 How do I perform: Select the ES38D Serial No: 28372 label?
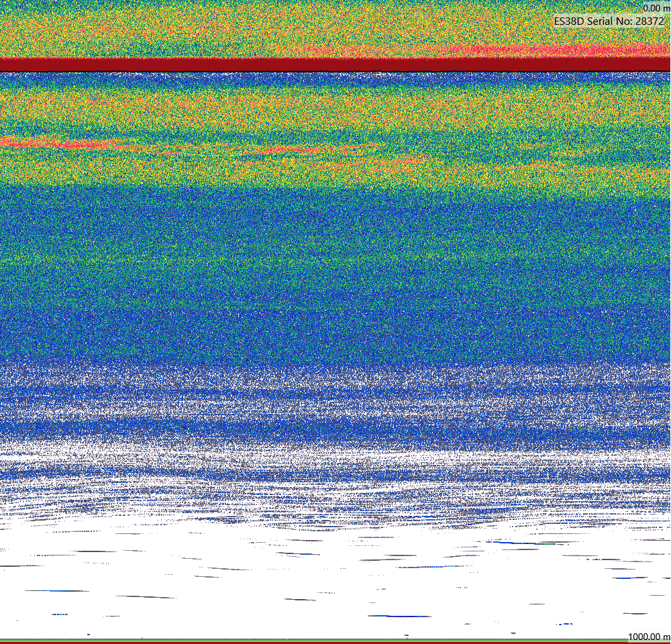609,21
